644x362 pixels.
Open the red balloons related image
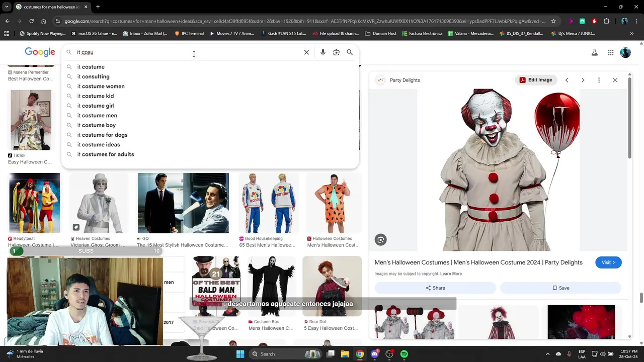581,322
